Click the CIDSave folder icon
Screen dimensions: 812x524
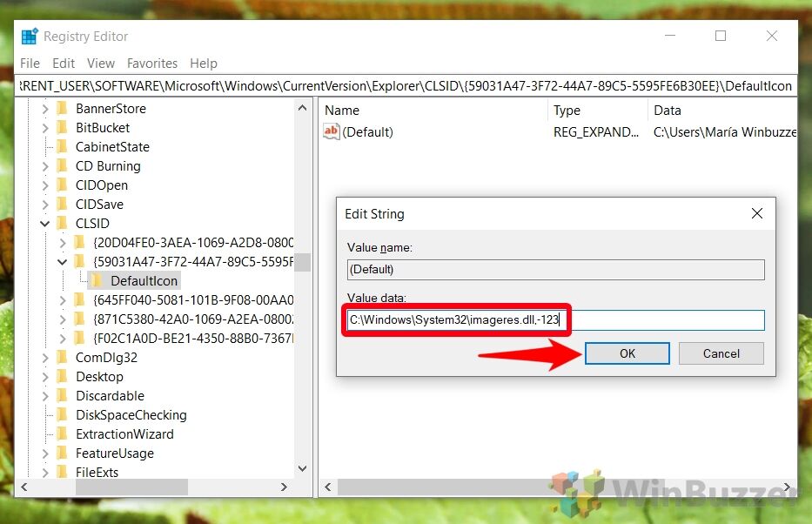[62, 204]
